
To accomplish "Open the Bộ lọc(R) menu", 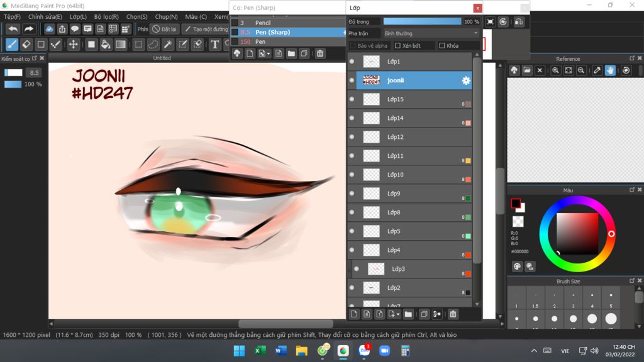I will 106,17.
